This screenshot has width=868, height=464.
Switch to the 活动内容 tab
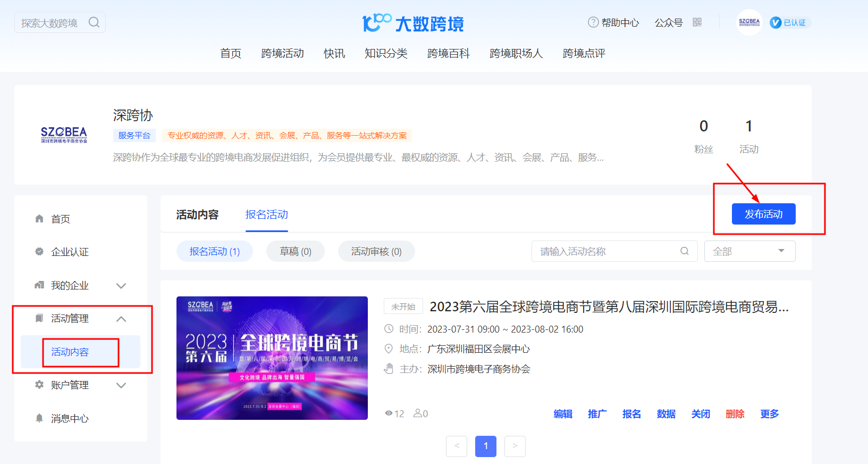click(x=198, y=214)
